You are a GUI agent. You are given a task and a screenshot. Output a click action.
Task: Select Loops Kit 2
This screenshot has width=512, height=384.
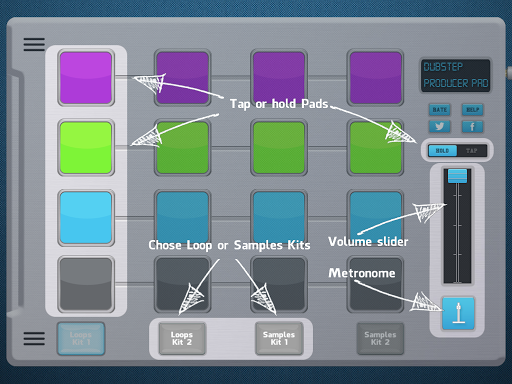tap(182, 338)
